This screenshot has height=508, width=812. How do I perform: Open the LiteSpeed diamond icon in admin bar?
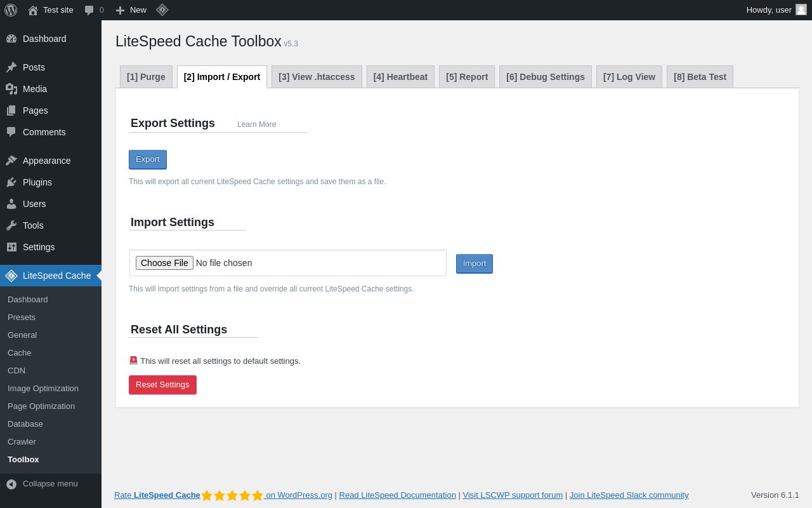pyautogui.click(x=162, y=10)
